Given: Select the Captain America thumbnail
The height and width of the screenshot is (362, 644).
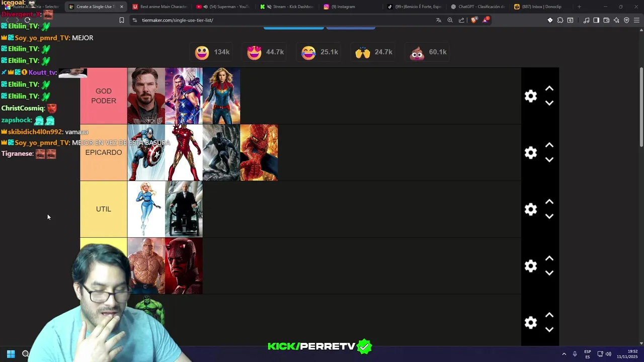Looking at the screenshot, I should click(x=146, y=153).
